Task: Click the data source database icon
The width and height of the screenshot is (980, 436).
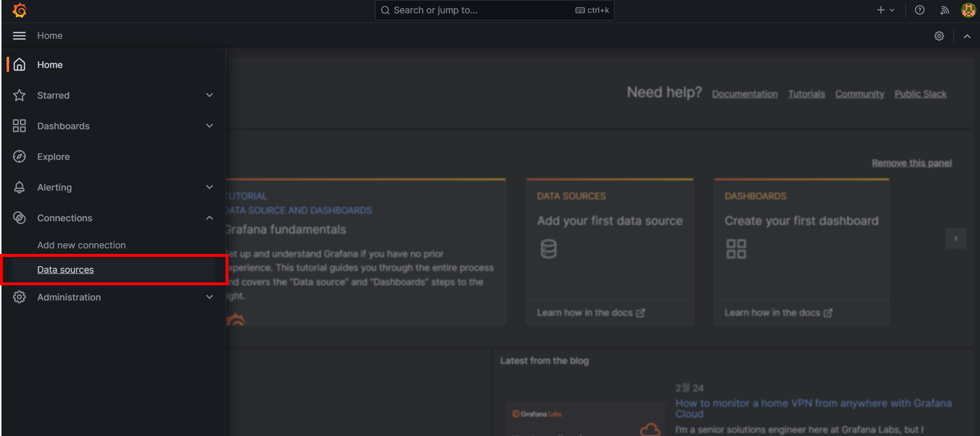Action: point(548,249)
